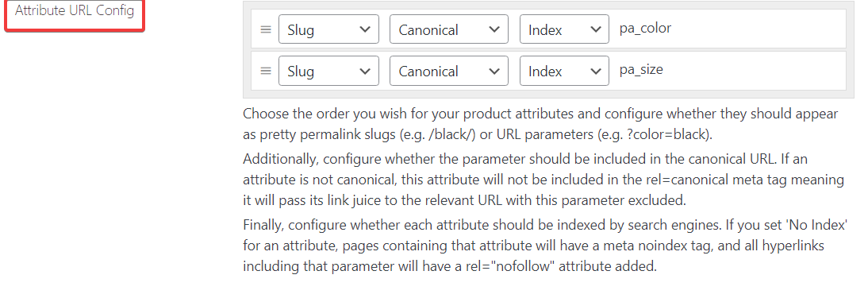Click the chevron arrow in pa_color's Canonical select
The width and height of the screenshot is (868, 298).
pyautogui.click(x=494, y=29)
